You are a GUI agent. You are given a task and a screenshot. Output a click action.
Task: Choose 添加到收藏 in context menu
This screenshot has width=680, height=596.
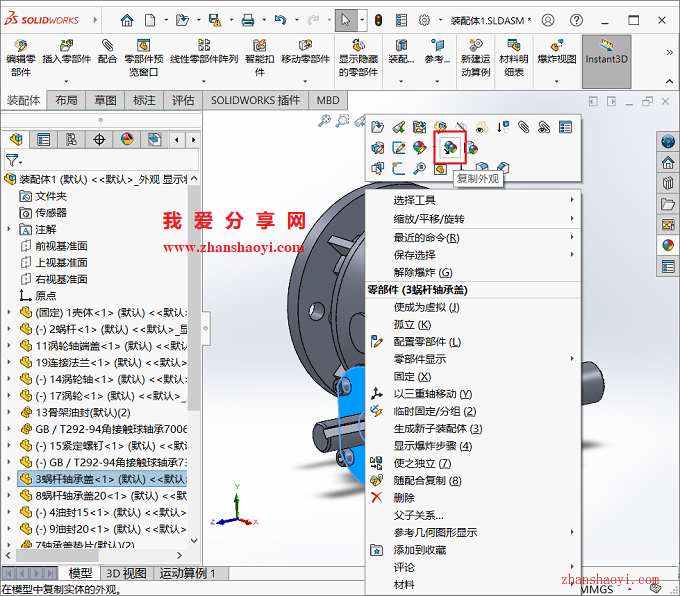pos(473,550)
